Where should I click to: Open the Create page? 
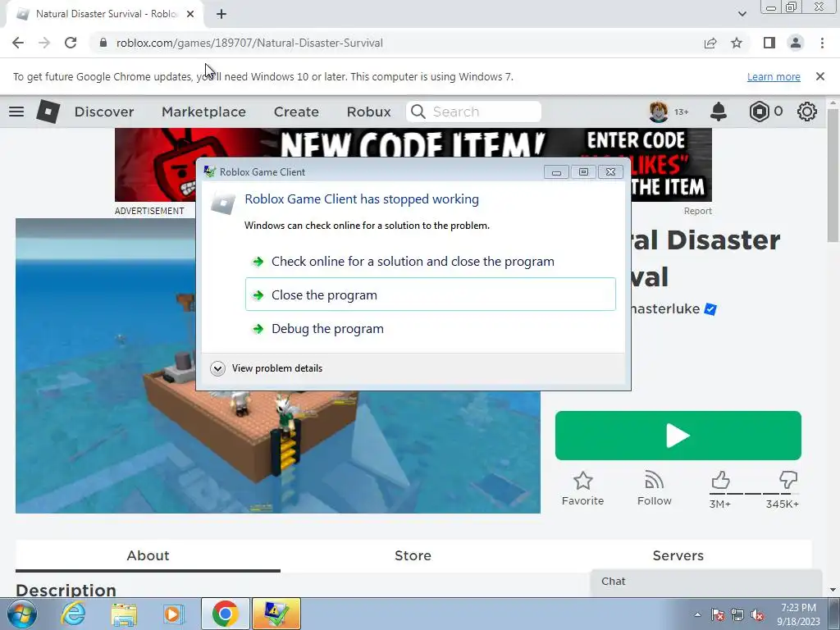(x=296, y=112)
